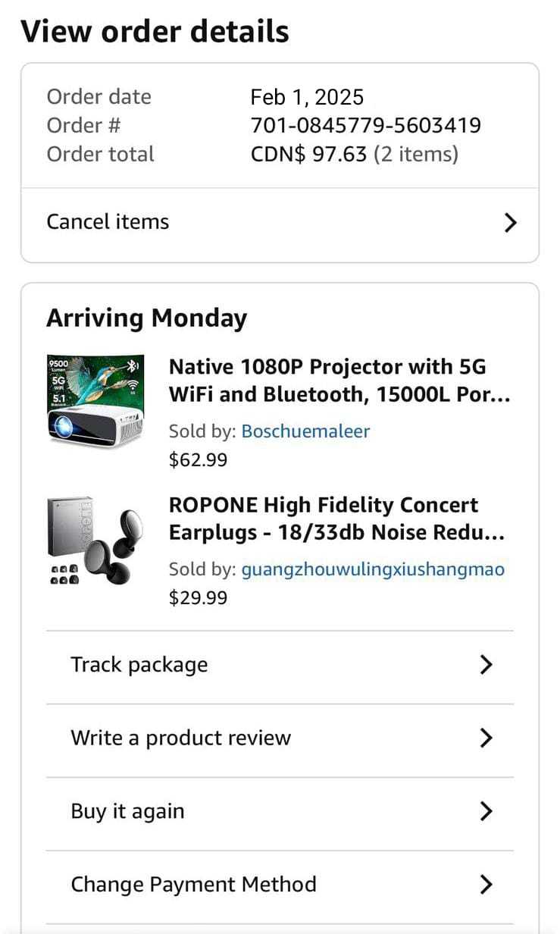The image size is (560, 934).
Task: Select the Cancel items option
Action: click(108, 222)
